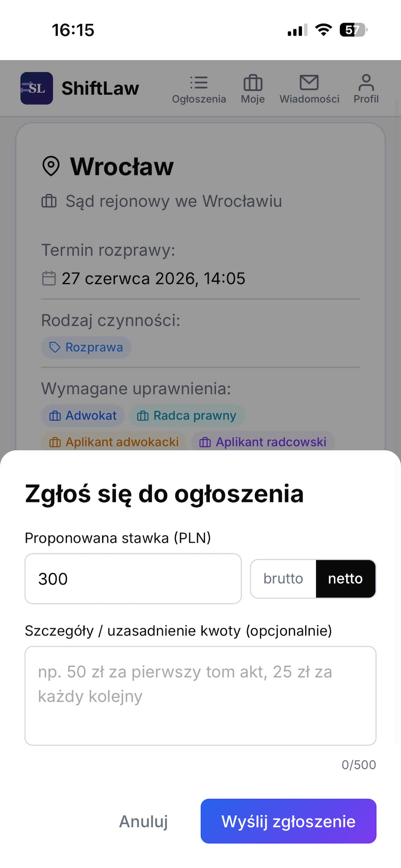Viewport: 401px width, 868px height.
Task: Open the Profil person icon
Action: tap(366, 83)
